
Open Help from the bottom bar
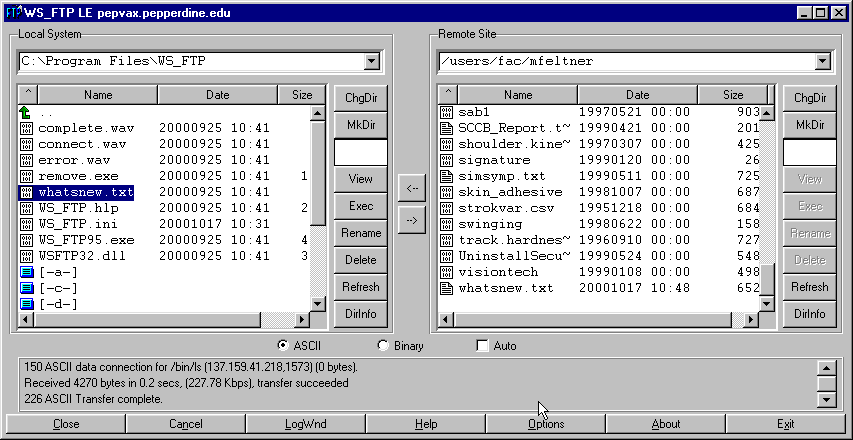pyautogui.click(x=425, y=424)
